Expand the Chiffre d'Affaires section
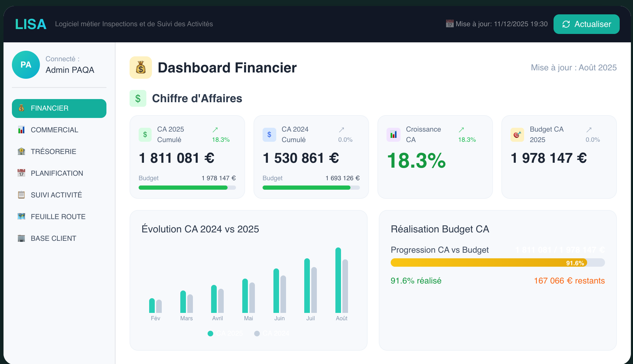The height and width of the screenshot is (364, 633). 138,98
